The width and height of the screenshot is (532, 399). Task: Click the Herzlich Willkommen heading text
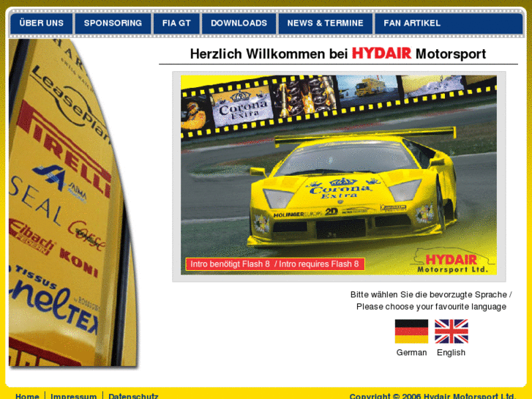click(x=338, y=53)
